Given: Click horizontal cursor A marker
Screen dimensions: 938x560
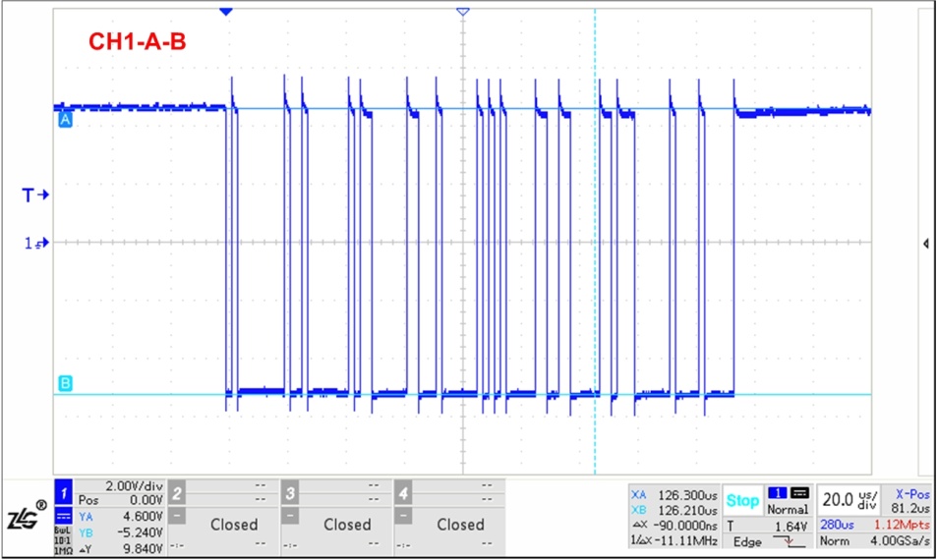Looking at the screenshot, I should (65, 119).
